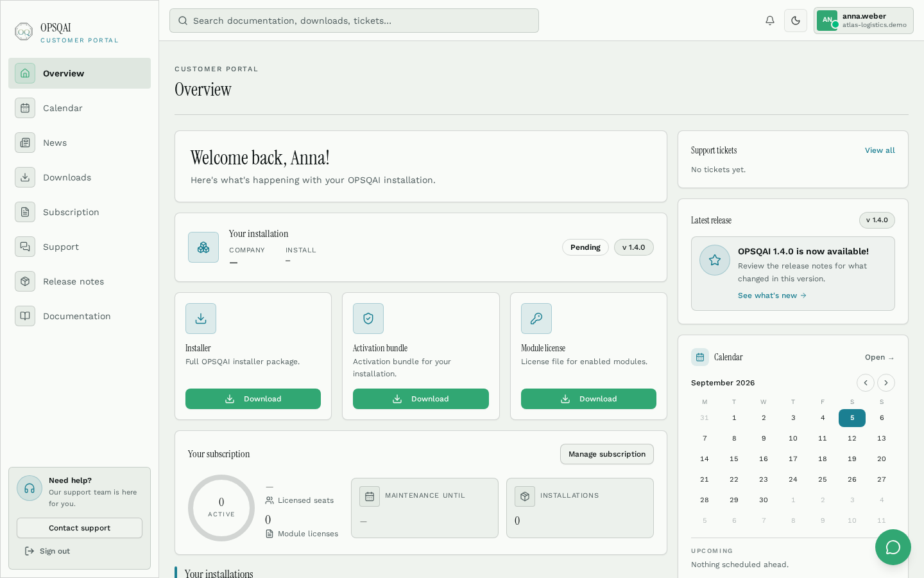Click the Calendar widget icon
Viewport: 924px width, 578px height.
click(700, 357)
